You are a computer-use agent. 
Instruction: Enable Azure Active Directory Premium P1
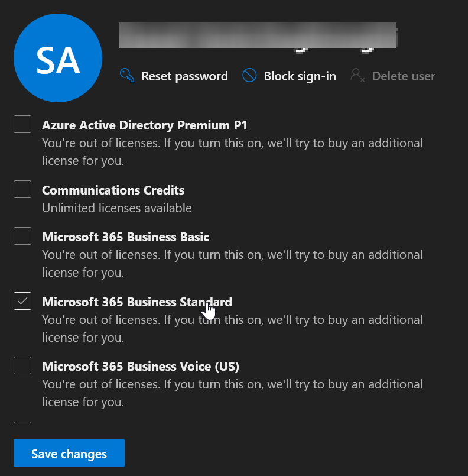tap(22, 124)
